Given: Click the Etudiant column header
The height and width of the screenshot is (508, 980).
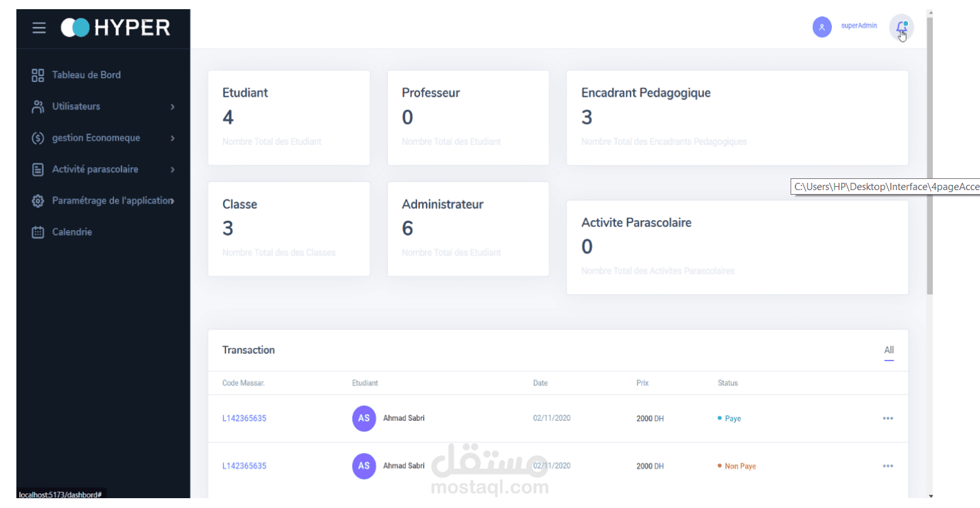Looking at the screenshot, I should tap(365, 383).
